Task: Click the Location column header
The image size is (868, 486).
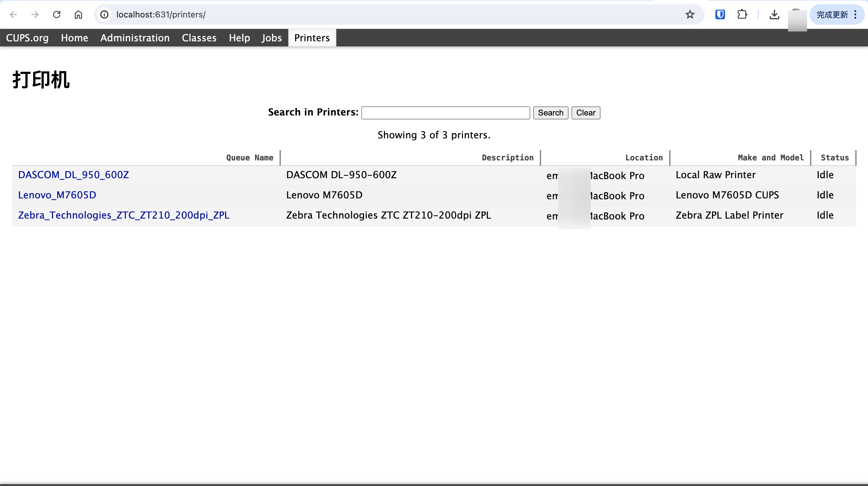Action: (x=644, y=158)
